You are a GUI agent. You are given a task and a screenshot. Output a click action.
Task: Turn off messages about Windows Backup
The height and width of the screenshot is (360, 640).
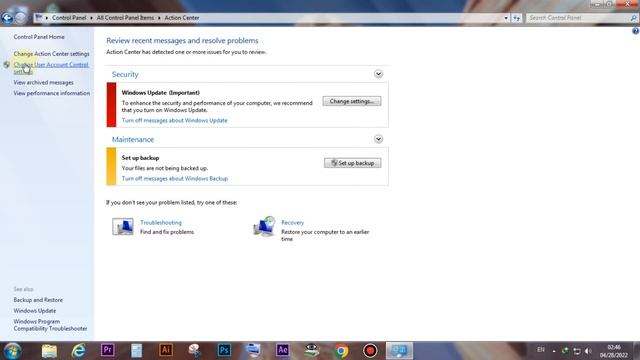pos(175,179)
